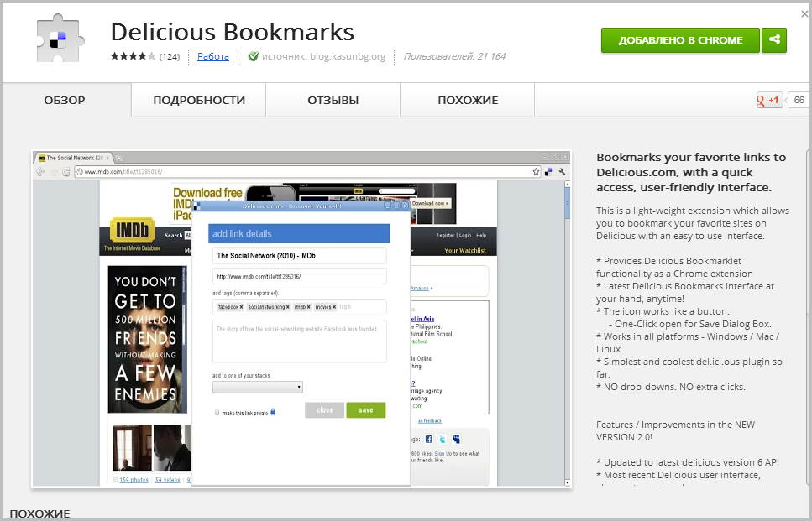Switch to the ПОДРОБНОСТИ tab
Viewport: 812px width, 521px height.
point(199,100)
